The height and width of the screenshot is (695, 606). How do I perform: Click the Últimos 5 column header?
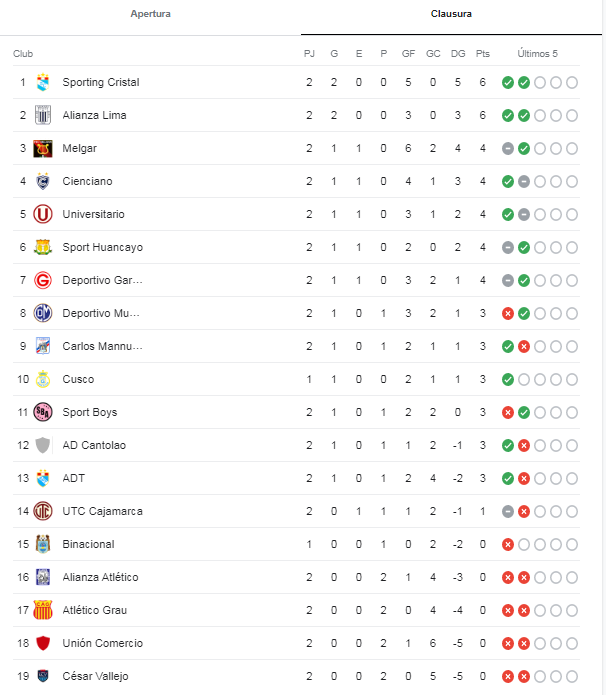537,54
